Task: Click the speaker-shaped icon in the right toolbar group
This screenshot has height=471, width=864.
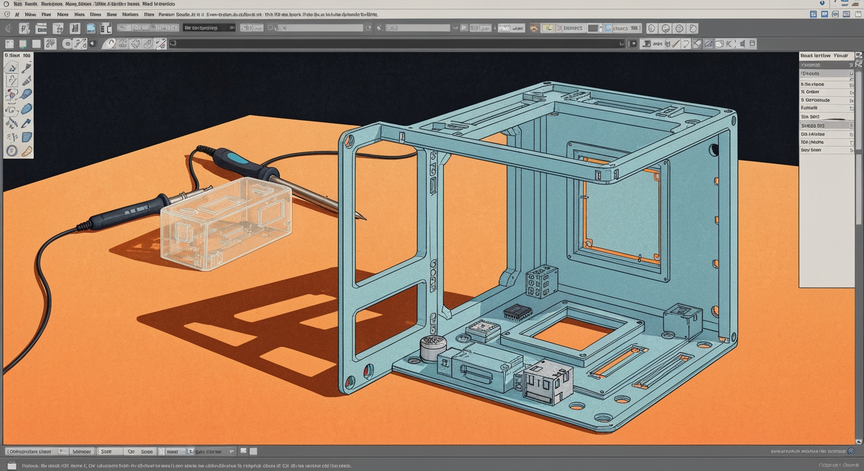Action: click(x=741, y=44)
